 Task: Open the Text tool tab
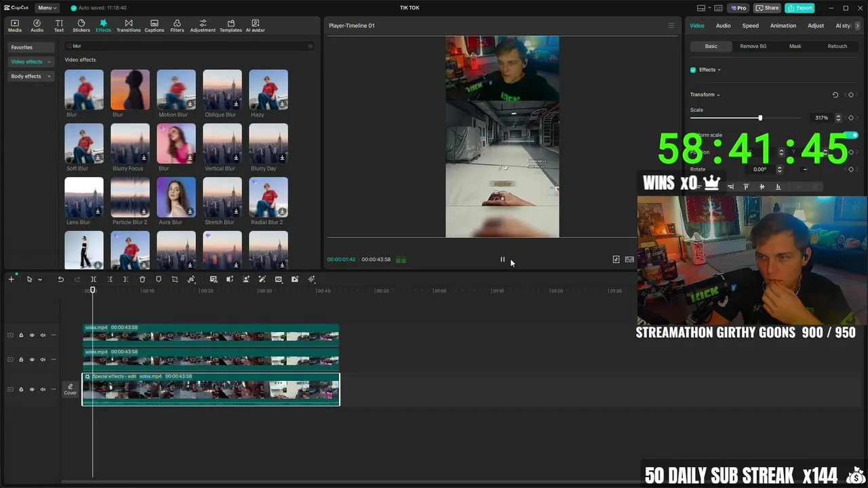click(x=59, y=26)
